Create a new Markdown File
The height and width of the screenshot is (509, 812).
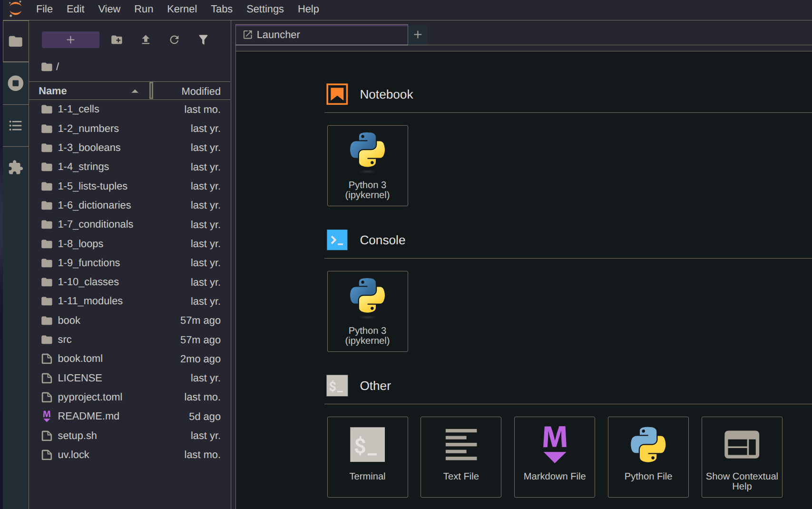[554, 457]
